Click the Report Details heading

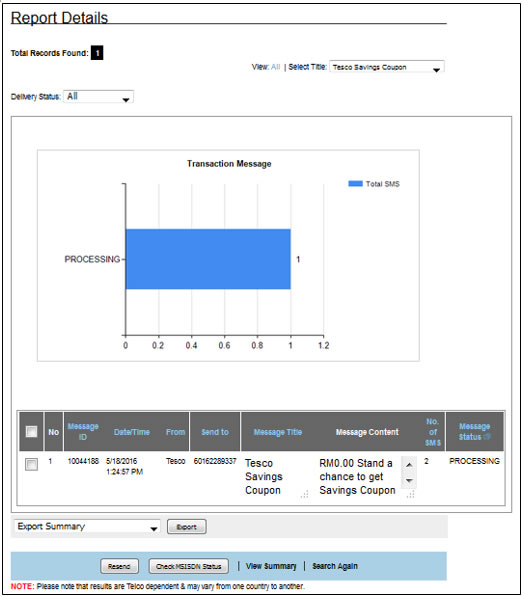(59, 18)
